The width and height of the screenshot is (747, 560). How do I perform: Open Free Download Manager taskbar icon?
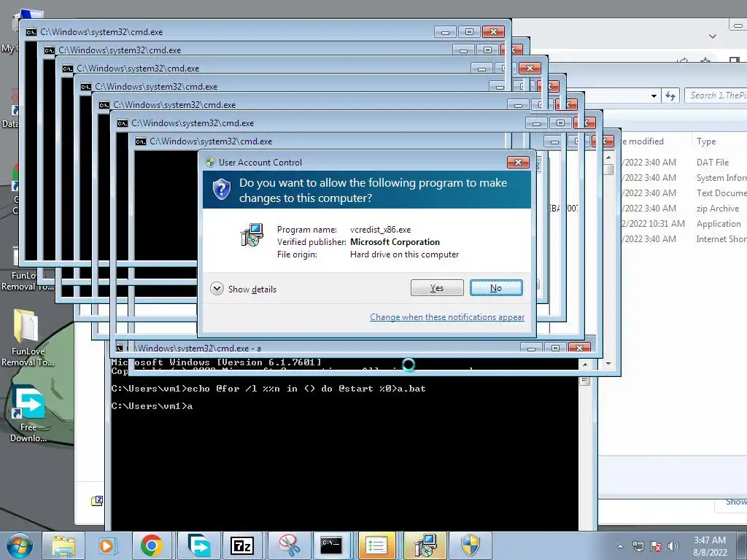(198, 545)
